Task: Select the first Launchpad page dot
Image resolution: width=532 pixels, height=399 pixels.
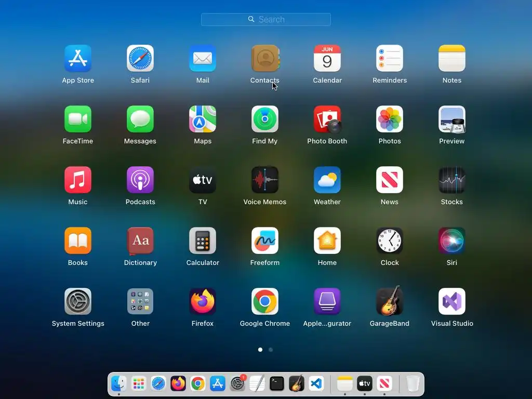Action: [x=260, y=350]
